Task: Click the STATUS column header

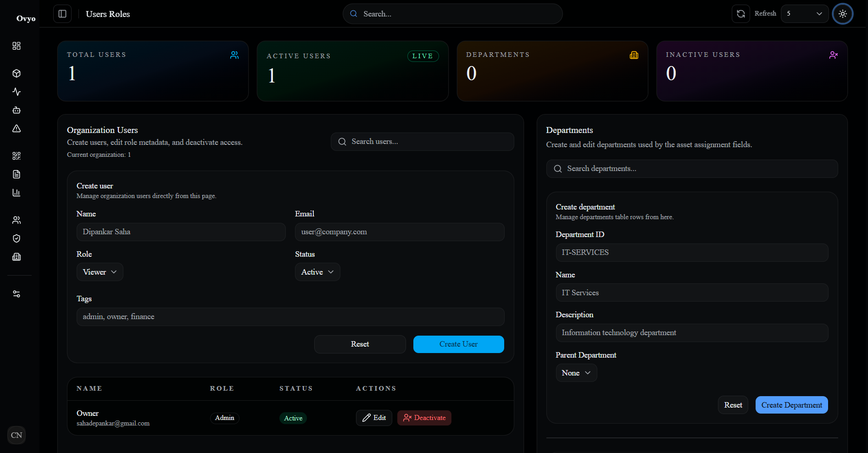Action: (296, 388)
